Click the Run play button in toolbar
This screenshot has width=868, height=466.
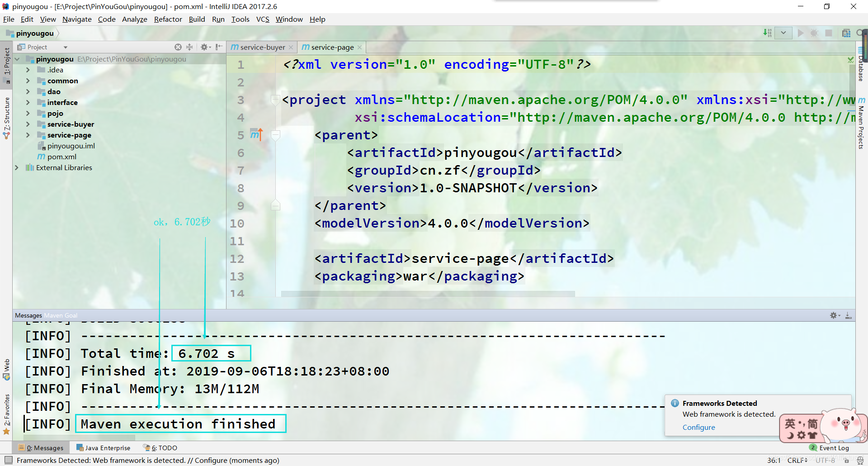[x=801, y=33]
